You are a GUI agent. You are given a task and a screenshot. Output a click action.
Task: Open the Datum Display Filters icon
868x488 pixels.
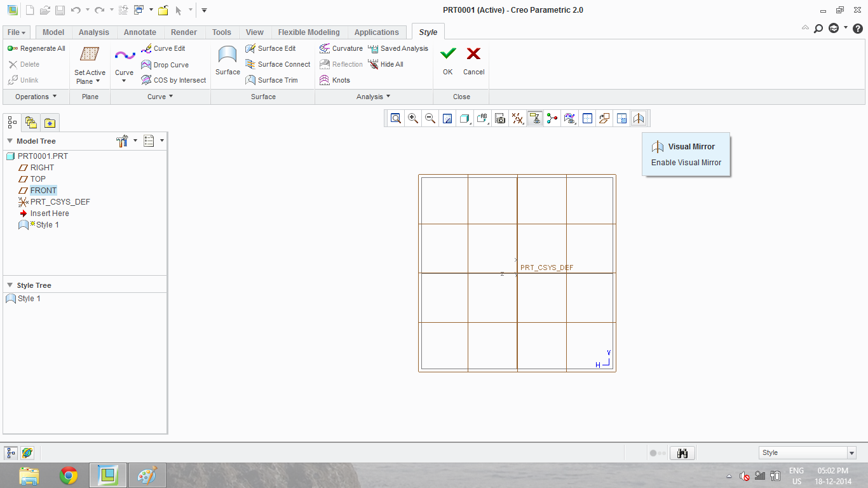coord(518,118)
